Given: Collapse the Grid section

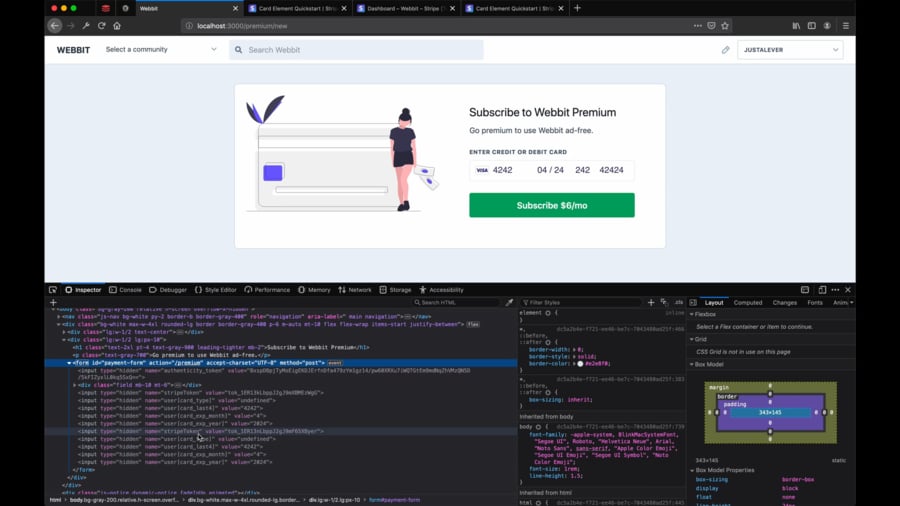Looking at the screenshot, I should [x=692, y=339].
